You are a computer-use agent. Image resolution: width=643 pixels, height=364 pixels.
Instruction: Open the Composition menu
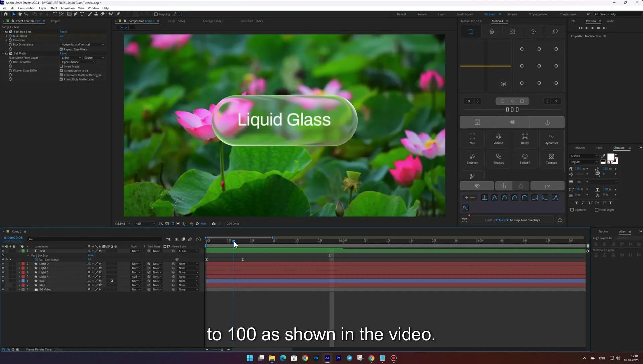[x=27, y=8]
